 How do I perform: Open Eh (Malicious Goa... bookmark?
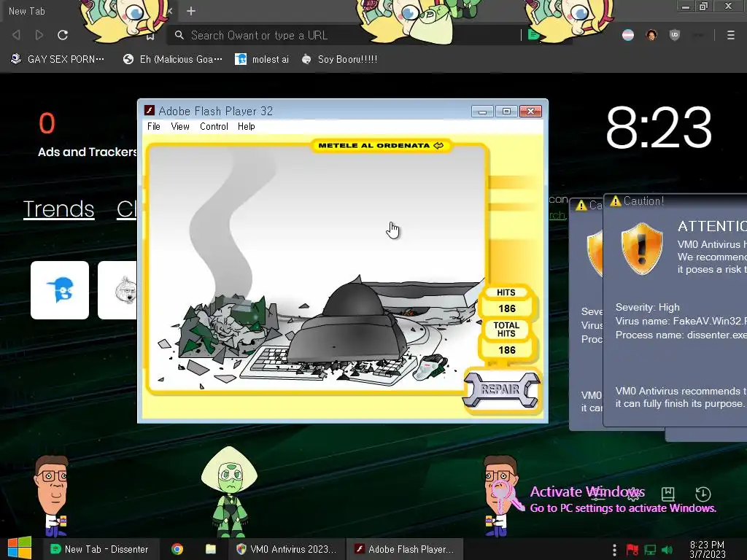172,60
